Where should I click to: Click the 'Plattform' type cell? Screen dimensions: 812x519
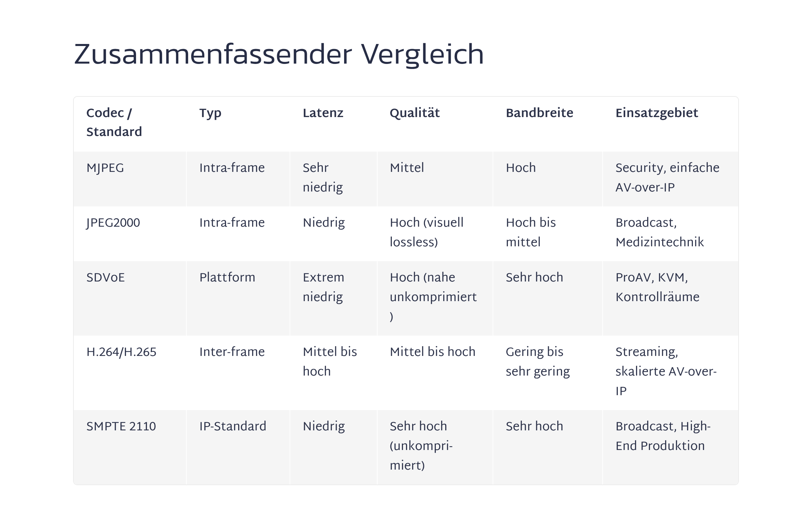pyautogui.click(x=227, y=278)
